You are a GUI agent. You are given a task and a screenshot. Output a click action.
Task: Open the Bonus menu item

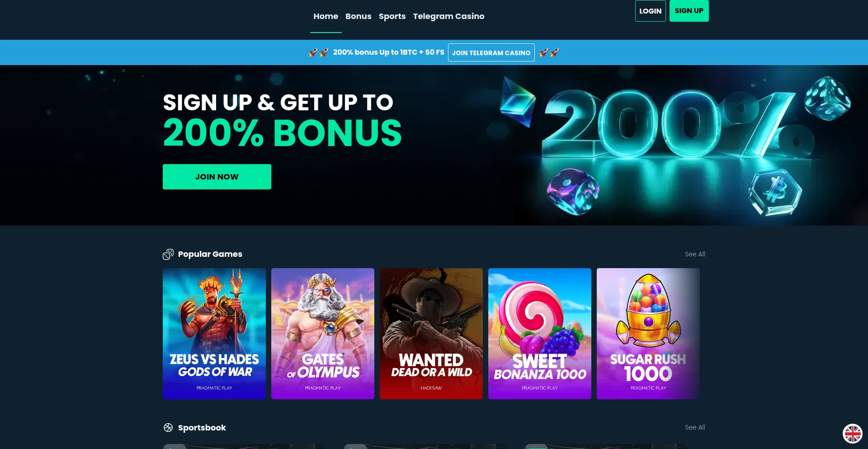tap(359, 16)
